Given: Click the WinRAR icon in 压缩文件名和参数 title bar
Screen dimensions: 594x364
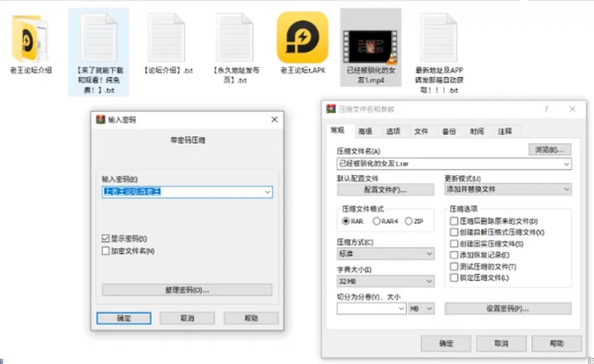Looking at the screenshot, I should click(x=330, y=109).
